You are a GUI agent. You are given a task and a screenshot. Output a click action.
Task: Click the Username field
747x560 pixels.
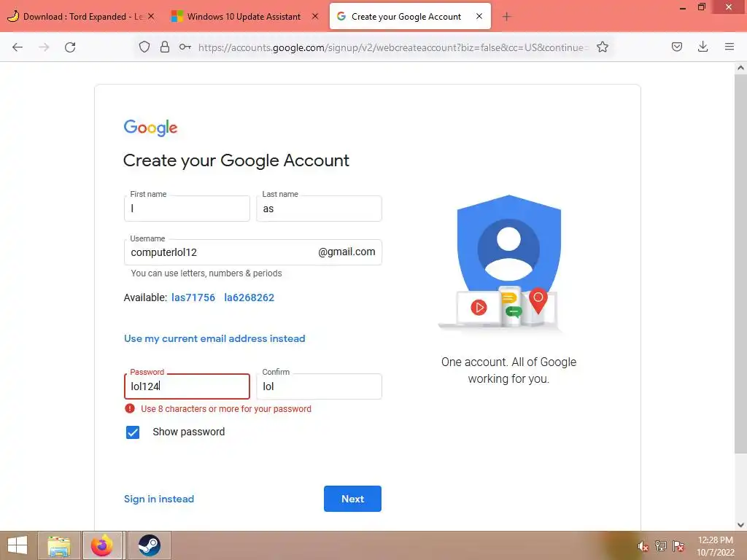252,252
